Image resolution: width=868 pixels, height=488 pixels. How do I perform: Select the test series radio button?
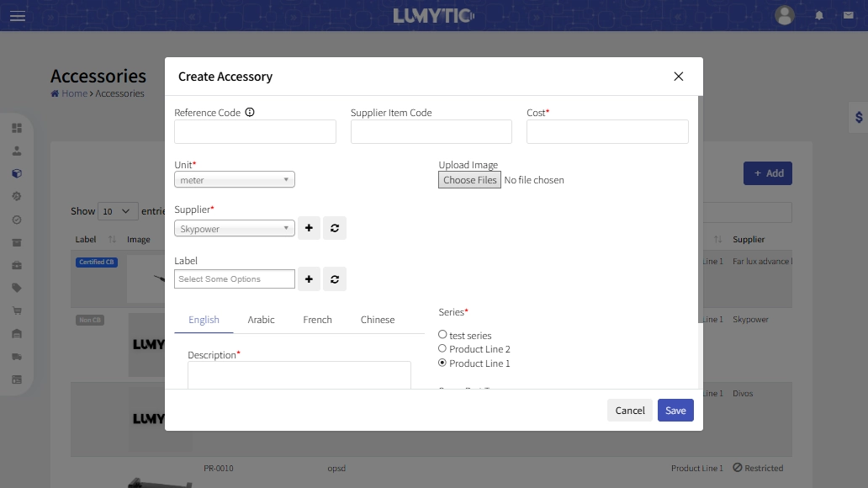[442, 335]
